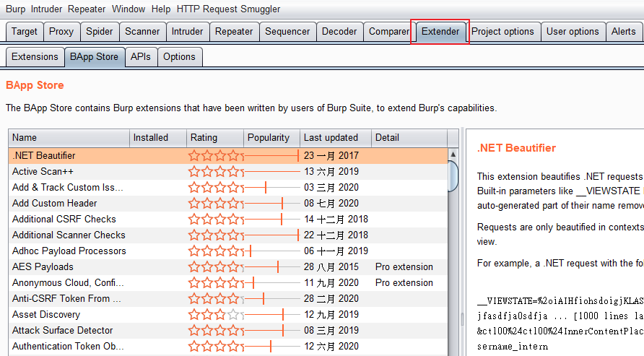The image size is (644, 356).
Task: Select the Authentication Token Ob... extension
Action: coord(228,347)
